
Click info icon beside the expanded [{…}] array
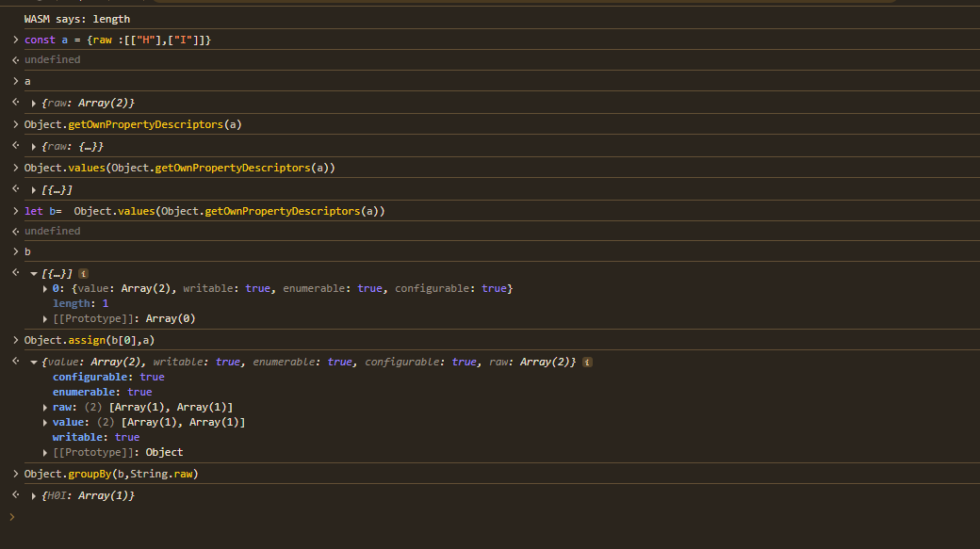[x=84, y=273]
